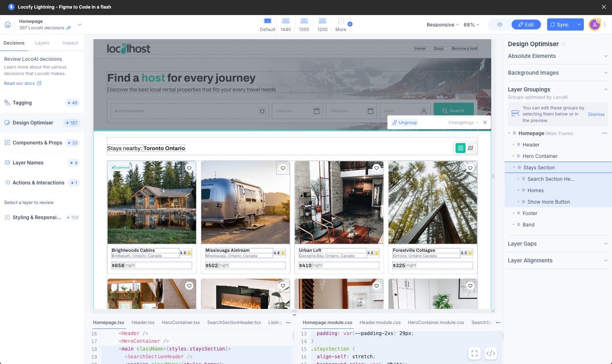The image size is (612, 364).
Task: Click the Design Optimiser info icon
Action: pos(563,44)
